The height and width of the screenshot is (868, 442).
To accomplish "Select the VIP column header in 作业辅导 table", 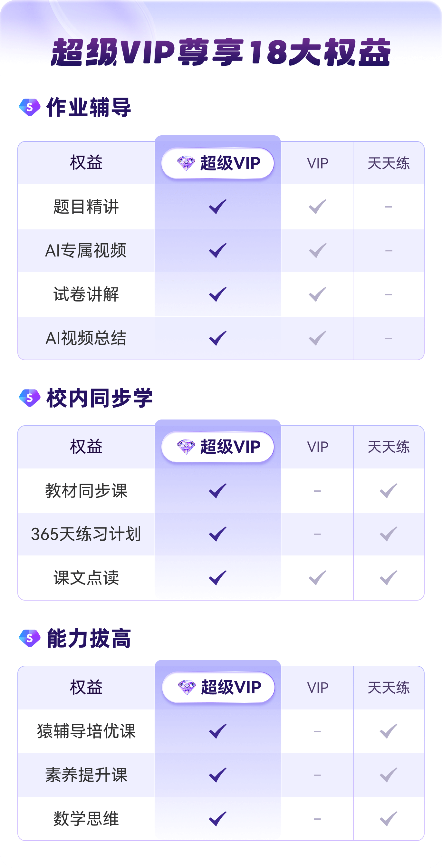I will [317, 163].
